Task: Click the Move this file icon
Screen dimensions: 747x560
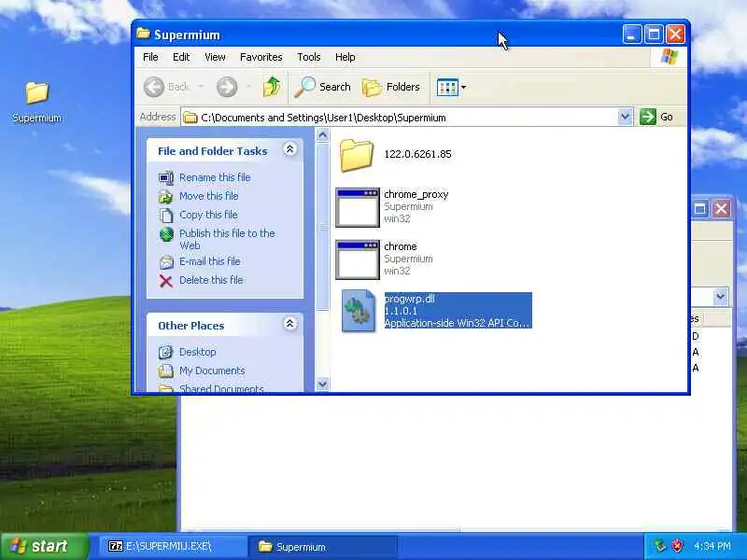Action: pyautogui.click(x=166, y=196)
